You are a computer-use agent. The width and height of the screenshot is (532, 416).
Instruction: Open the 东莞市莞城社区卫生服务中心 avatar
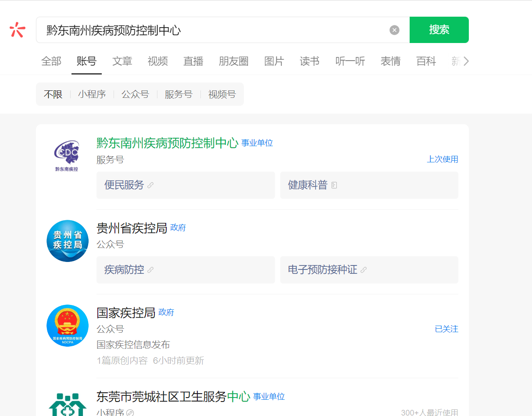[68, 404]
